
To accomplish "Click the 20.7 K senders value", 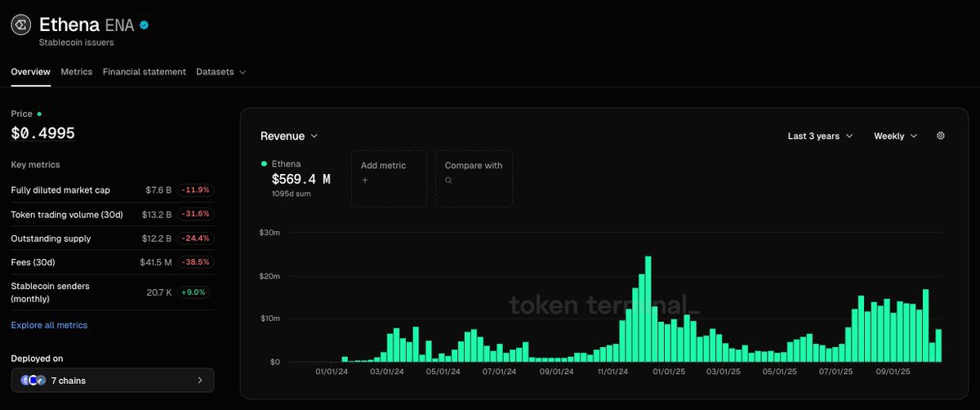I will click(x=158, y=292).
